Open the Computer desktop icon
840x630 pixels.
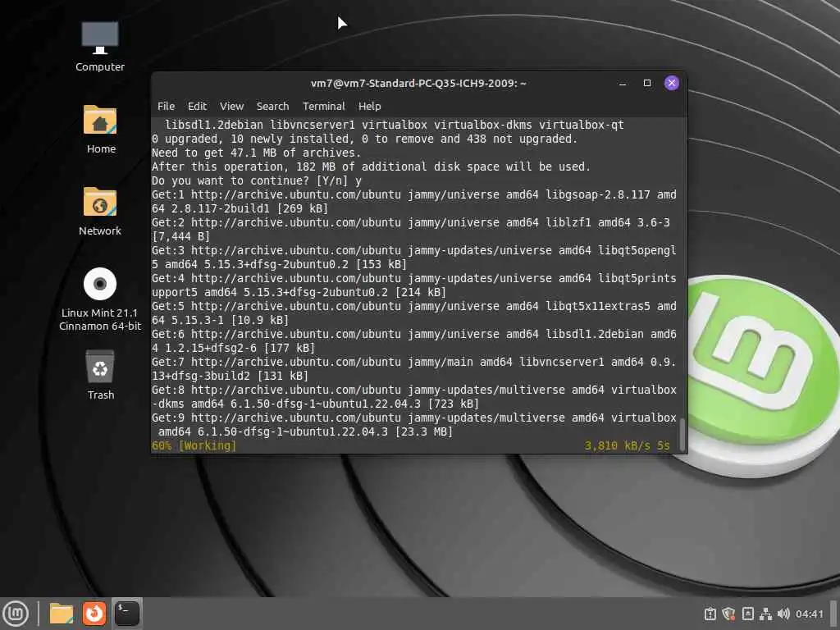(x=99, y=46)
